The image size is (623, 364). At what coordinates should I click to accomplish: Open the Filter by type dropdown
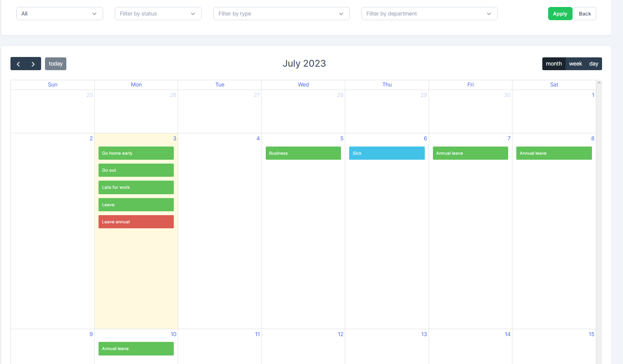[x=281, y=14]
